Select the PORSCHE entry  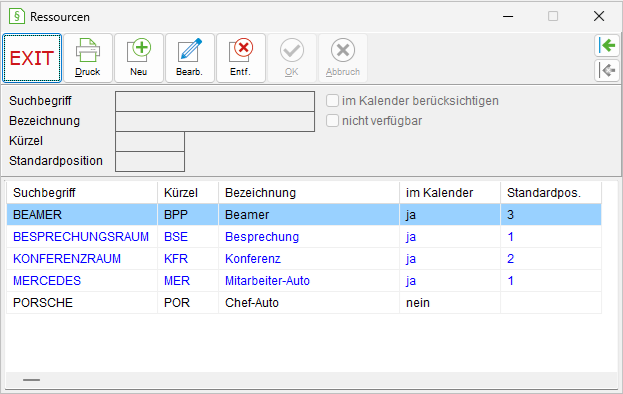[x=304, y=303]
